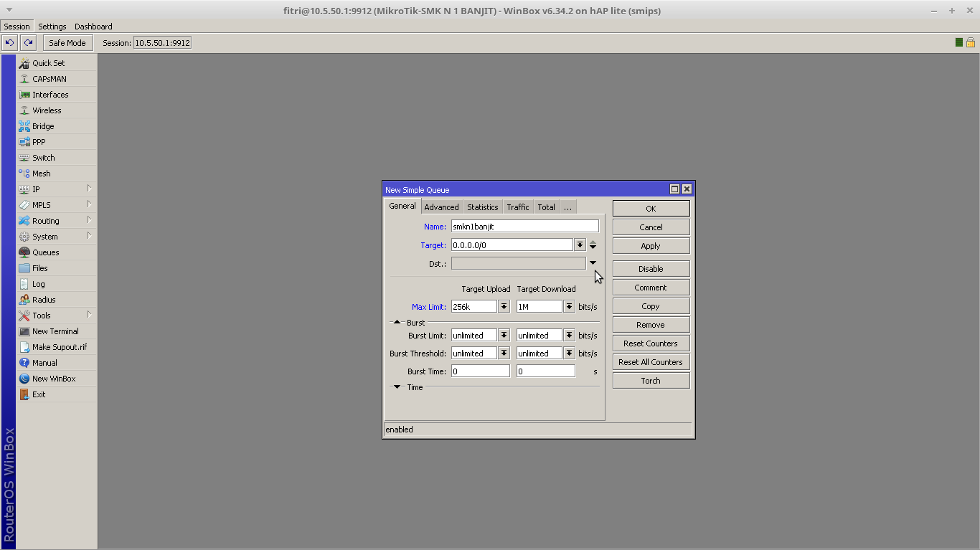
Task: Open the Bridge menu
Action: (x=56, y=126)
